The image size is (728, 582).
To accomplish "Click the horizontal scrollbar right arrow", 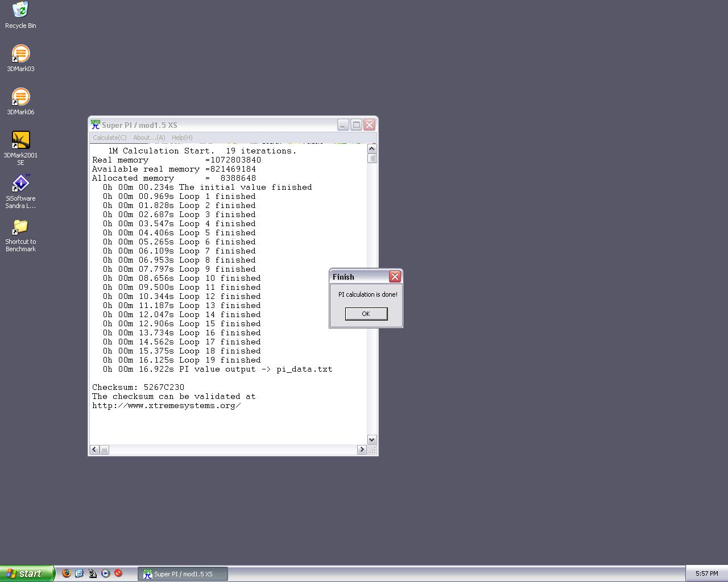I will tap(362, 450).
